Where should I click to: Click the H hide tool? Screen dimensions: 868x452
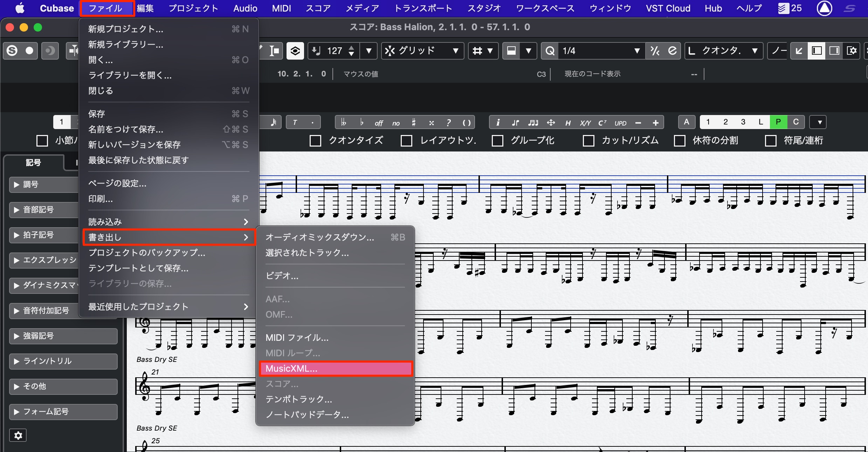pyautogui.click(x=568, y=123)
